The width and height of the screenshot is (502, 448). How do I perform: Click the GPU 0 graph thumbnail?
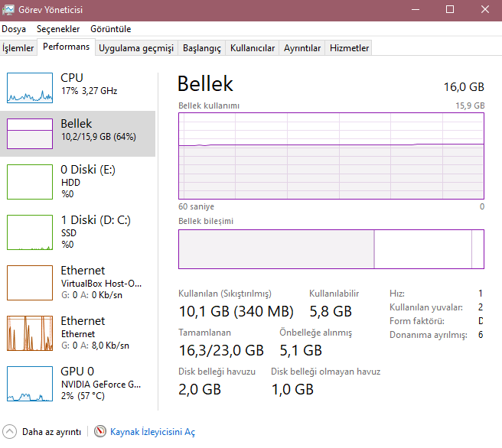pos(30,384)
